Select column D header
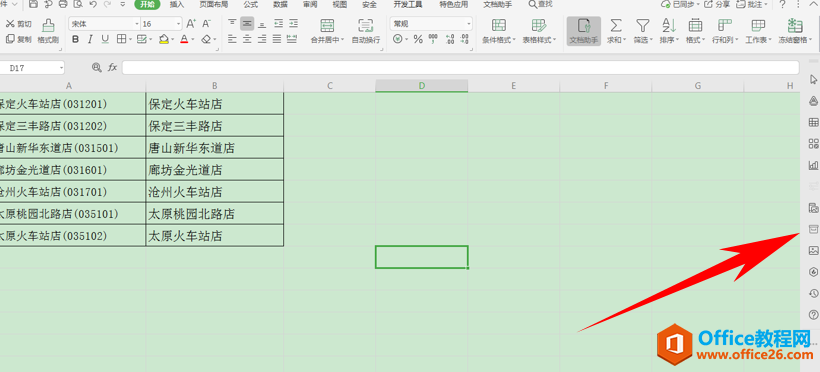Viewport: 820px width, 372px height. pyautogui.click(x=422, y=86)
